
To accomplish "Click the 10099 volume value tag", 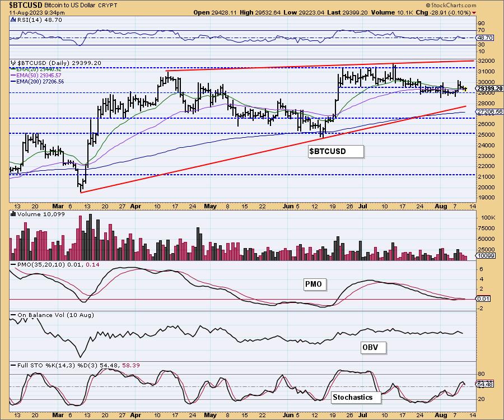I will [x=486, y=256].
